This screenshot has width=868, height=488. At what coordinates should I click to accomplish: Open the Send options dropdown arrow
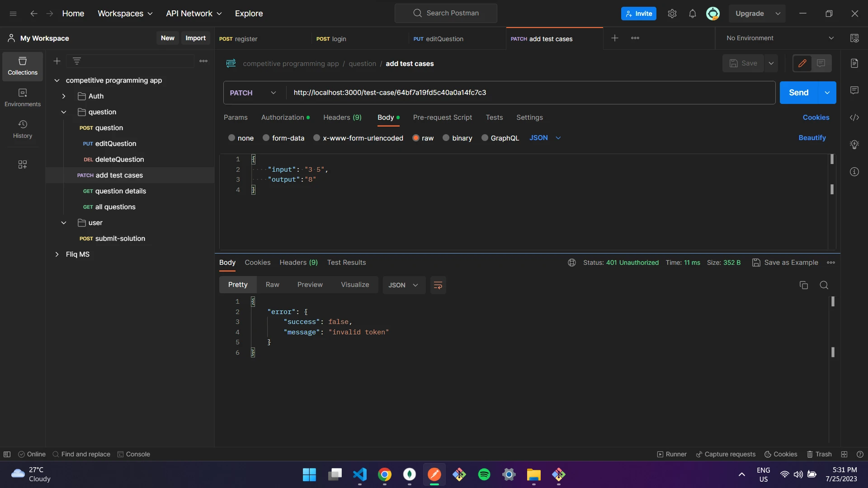pos(827,93)
